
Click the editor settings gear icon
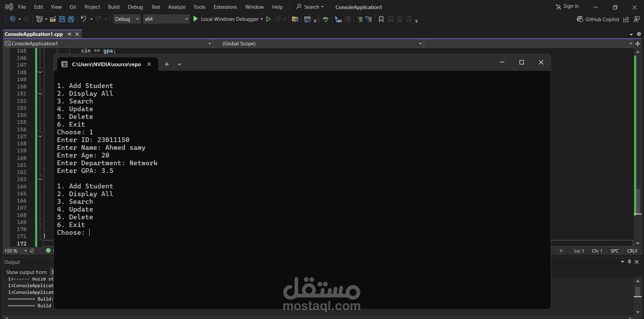tap(639, 34)
